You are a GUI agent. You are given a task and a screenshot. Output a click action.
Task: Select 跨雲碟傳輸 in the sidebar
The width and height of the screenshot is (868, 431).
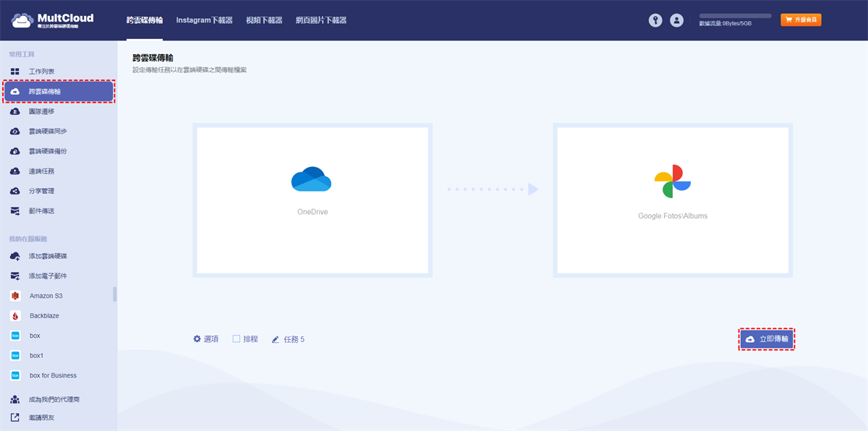tap(59, 92)
